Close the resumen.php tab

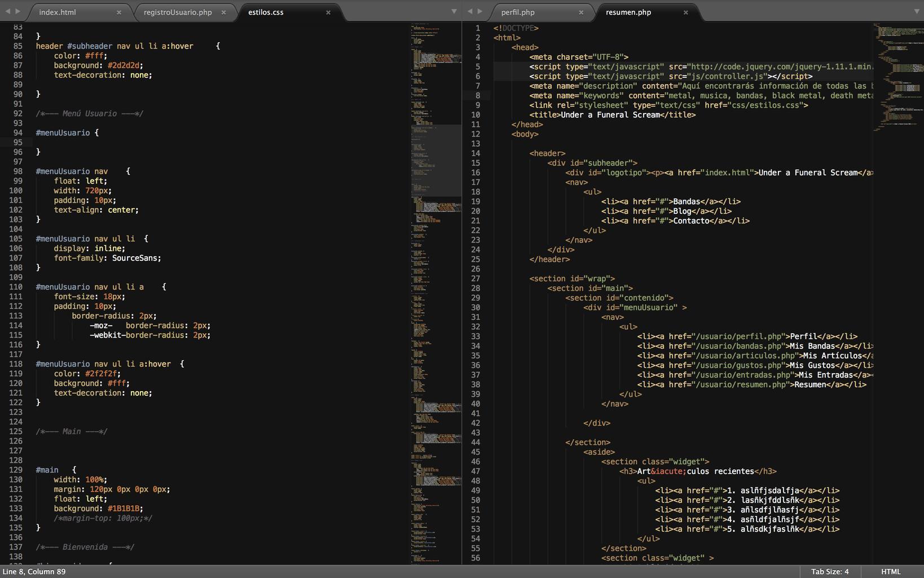(686, 12)
